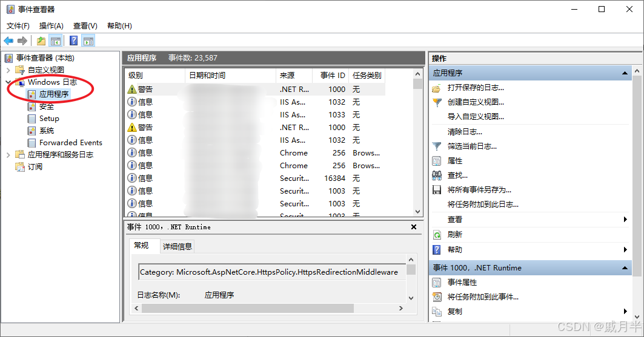644x337 pixels.
Task: Click the 复制 copy icon
Action: coord(437,312)
